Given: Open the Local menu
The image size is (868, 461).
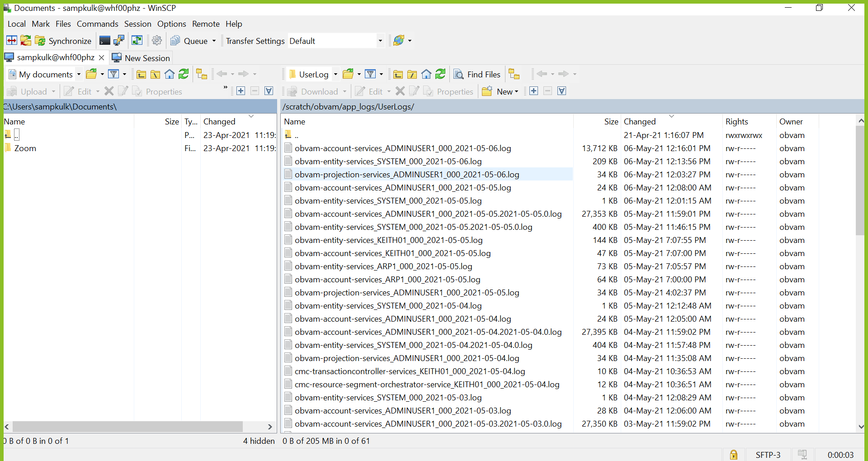Looking at the screenshot, I should [x=17, y=24].
